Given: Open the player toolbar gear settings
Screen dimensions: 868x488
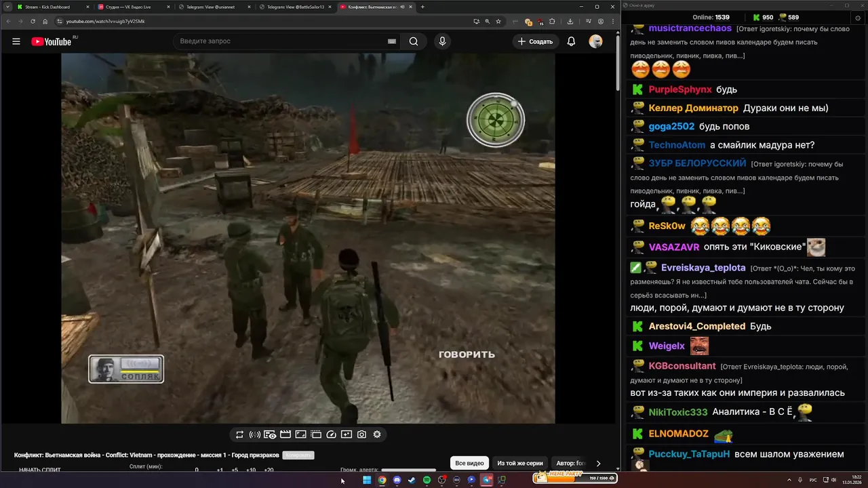Looking at the screenshot, I should point(377,434).
